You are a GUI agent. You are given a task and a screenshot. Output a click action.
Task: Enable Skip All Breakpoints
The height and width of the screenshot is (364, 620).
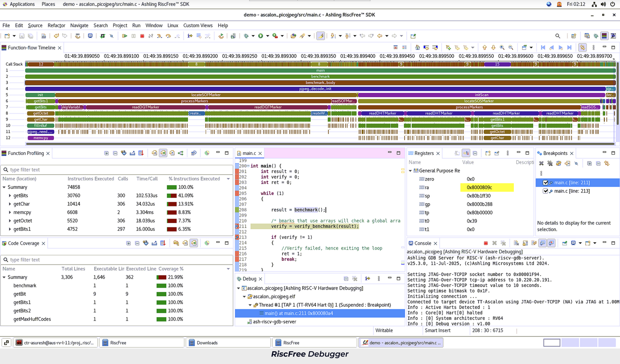(x=577, y=163)
